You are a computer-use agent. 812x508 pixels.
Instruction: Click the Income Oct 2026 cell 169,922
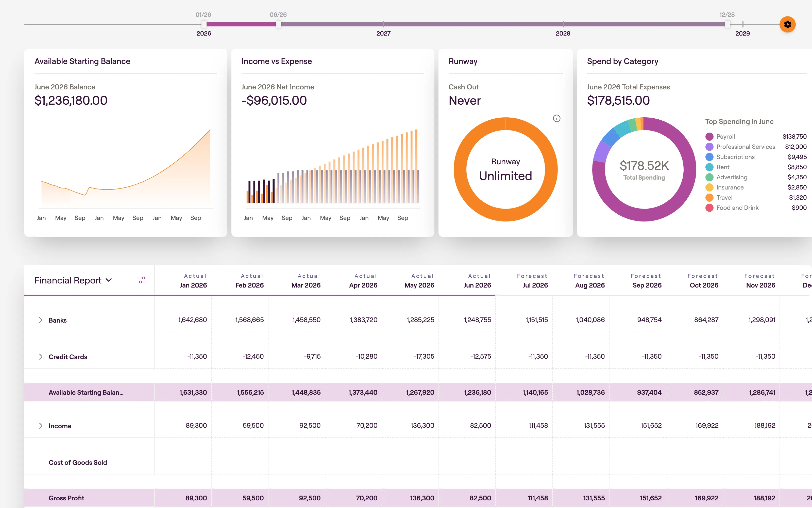pos(707,426)
